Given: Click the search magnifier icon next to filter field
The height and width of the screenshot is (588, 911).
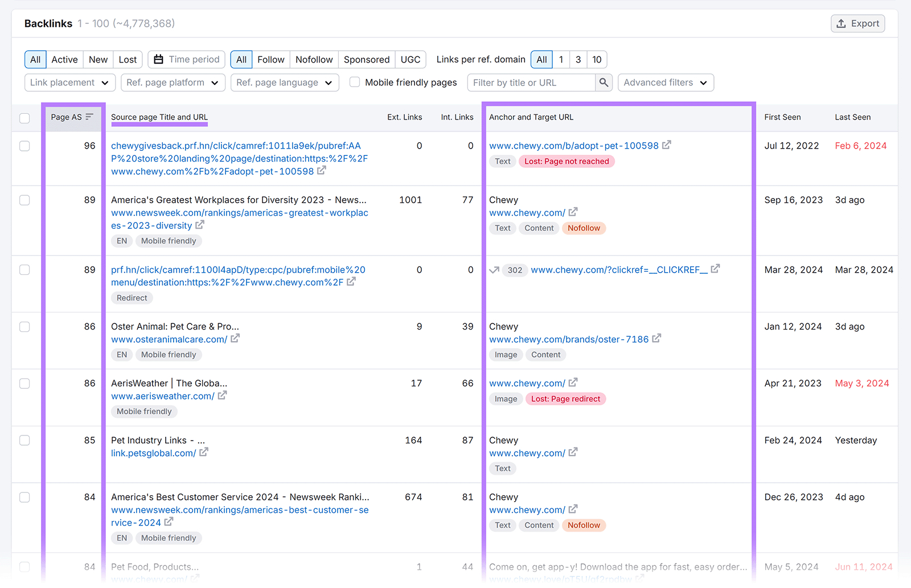Looking at the screenshot, I should coord(604,83).
